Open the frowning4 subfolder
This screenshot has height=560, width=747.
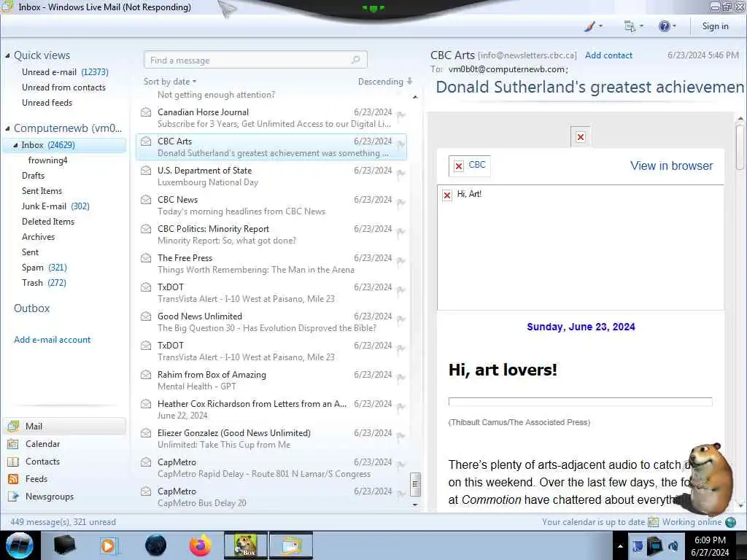click(x=47, y=160)
